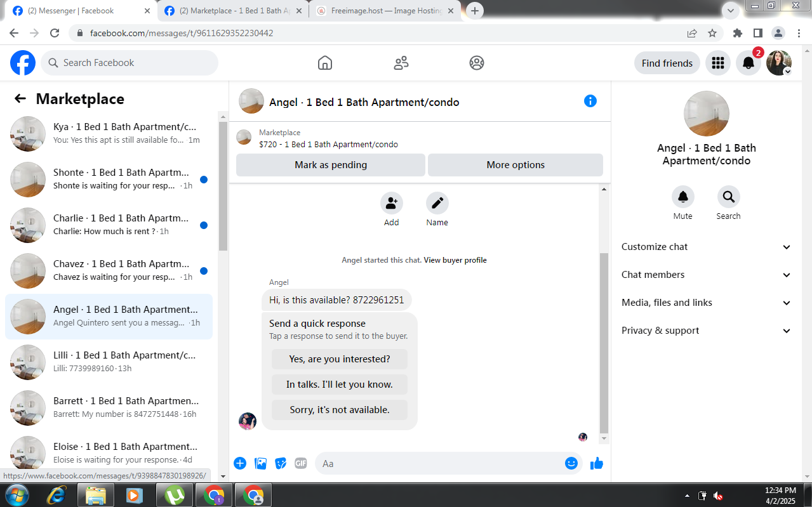Open Kya conversation in list
This screenshot has width=812, height=507.
(x=109, y=133)
